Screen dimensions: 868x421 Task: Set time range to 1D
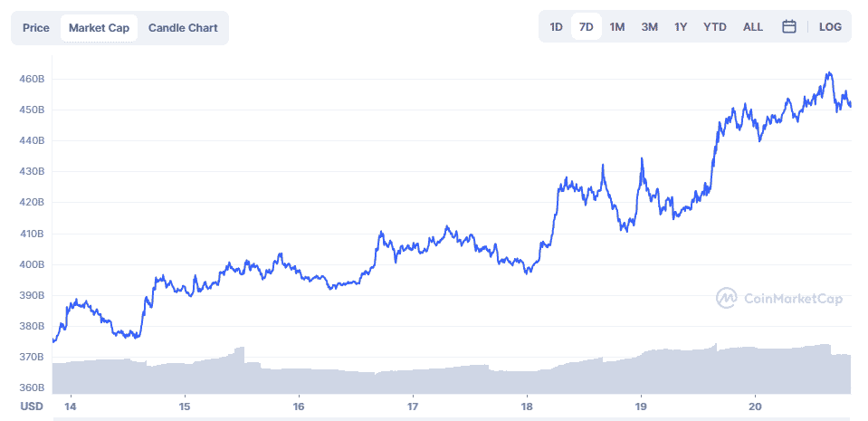pos(556,27)
